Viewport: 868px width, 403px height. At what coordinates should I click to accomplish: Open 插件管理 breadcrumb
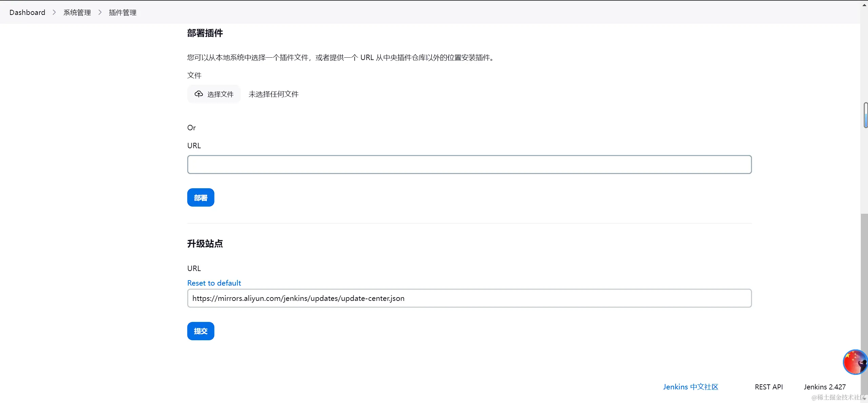pyautogui.click(x=122, y=13)
